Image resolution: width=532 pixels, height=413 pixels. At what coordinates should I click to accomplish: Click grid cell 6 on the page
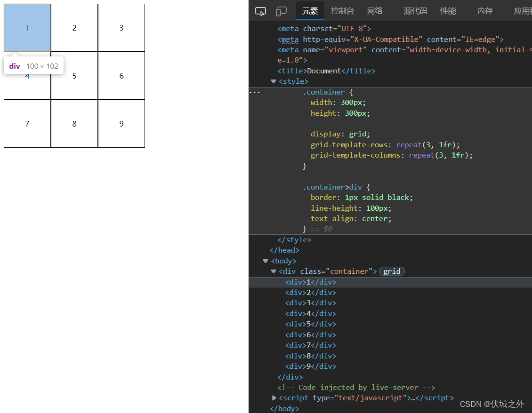(121, 76)
